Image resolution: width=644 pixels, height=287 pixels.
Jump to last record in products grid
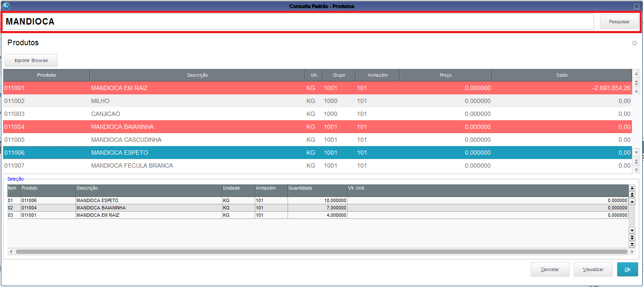click(636, 170)
